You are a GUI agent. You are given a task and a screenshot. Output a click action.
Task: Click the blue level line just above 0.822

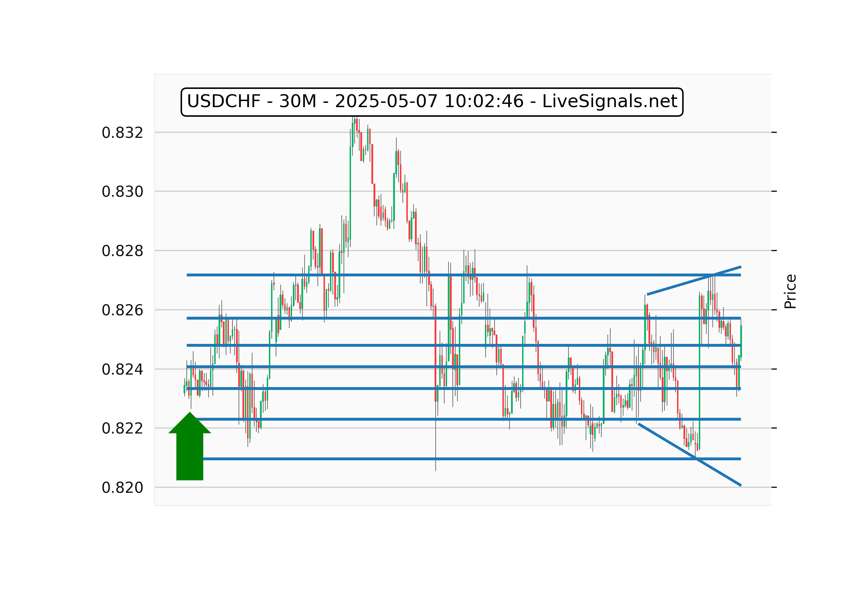click(x=378, y=419)
